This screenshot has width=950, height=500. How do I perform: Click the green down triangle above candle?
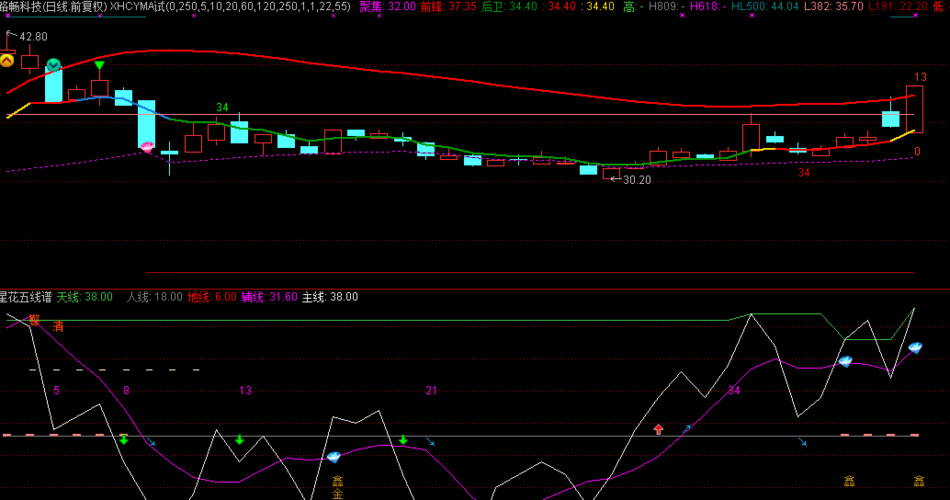(99, 65)
